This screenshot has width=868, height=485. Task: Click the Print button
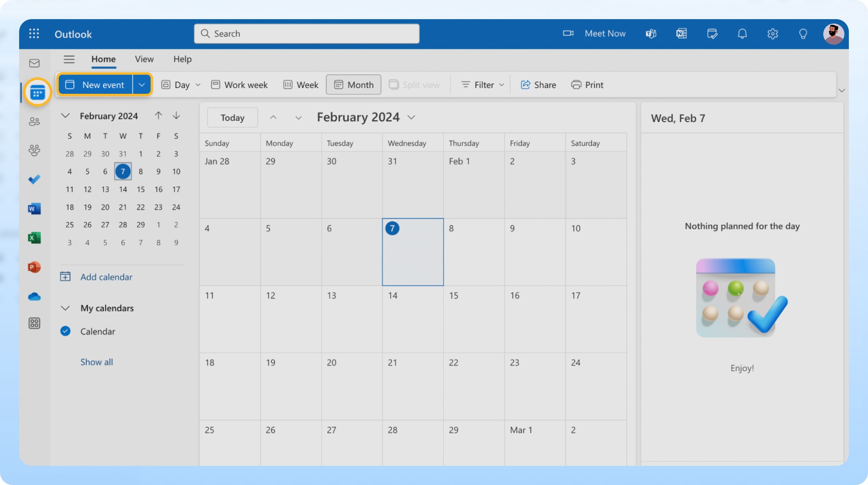pos(587,85)
